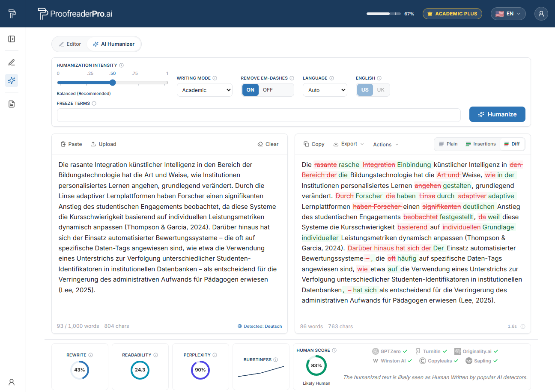Click the user account avatar in the header
This screenshot has height=392, width=555.
[541, 14]
